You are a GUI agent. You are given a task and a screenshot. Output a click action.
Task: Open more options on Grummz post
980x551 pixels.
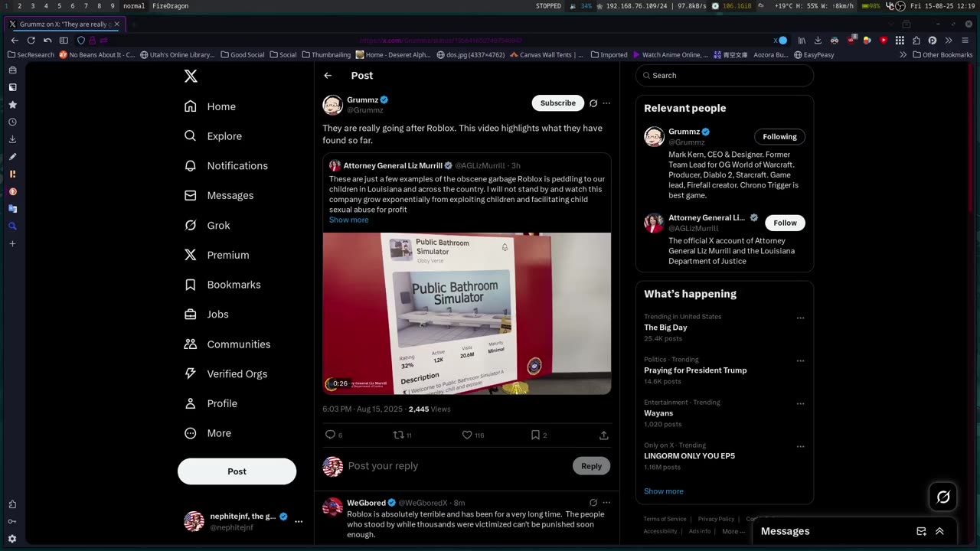coord(606,103)
